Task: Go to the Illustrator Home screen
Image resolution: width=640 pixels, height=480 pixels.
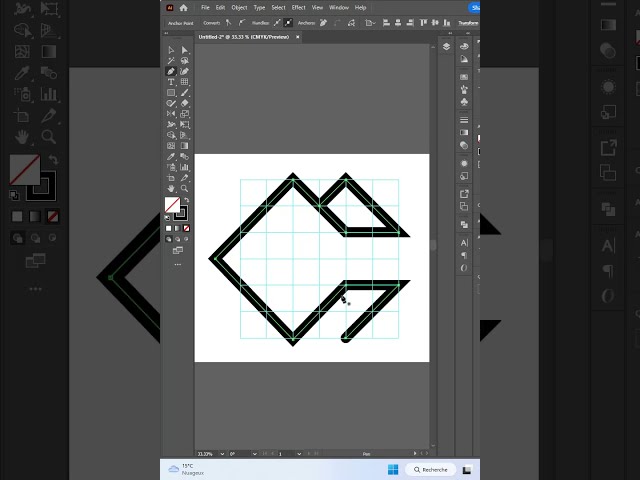Action: pyautogui.click(x=184, y=8)
